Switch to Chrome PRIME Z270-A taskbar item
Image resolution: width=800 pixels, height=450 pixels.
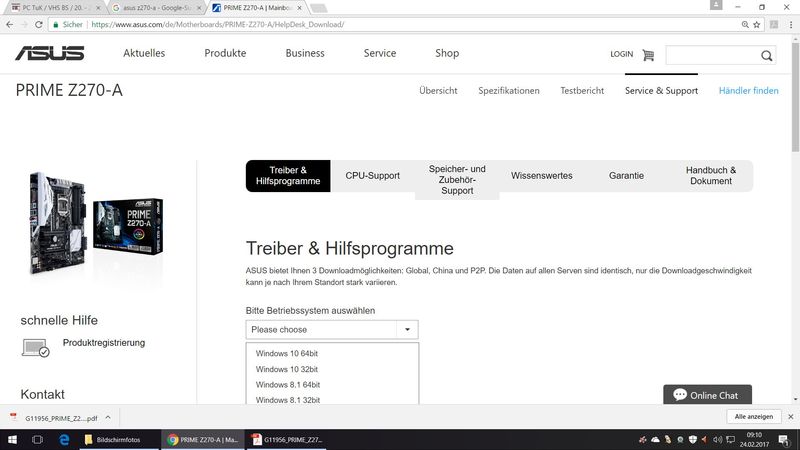[203, 439]
